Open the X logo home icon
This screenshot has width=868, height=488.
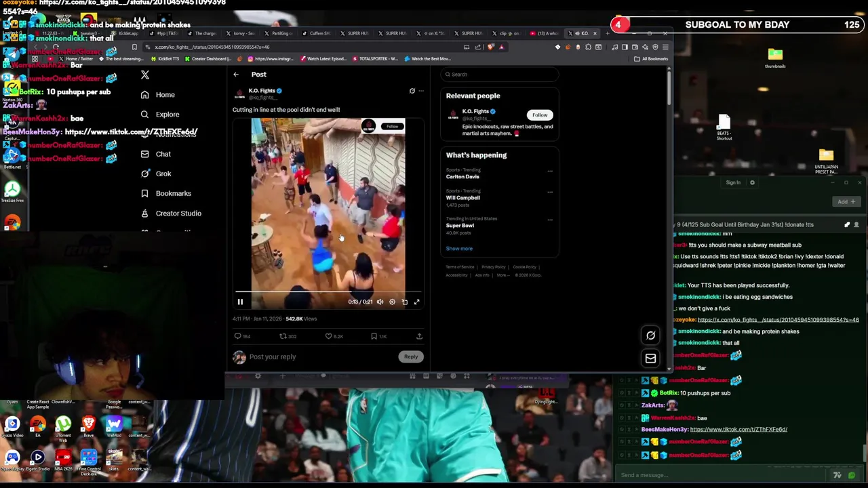click(x=144, y=75)
